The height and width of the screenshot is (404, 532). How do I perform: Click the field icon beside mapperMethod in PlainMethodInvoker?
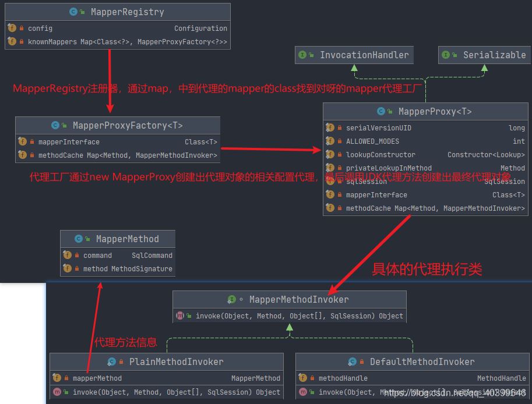57,378
